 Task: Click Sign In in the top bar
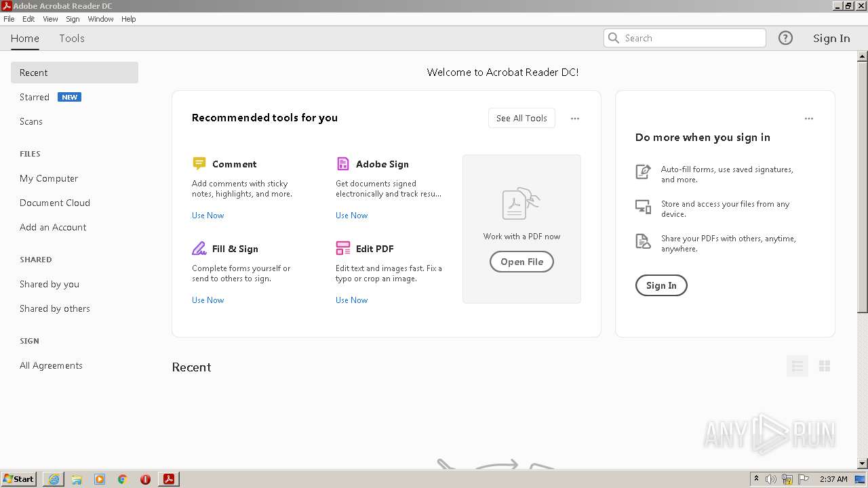click(x=831, y=39)
